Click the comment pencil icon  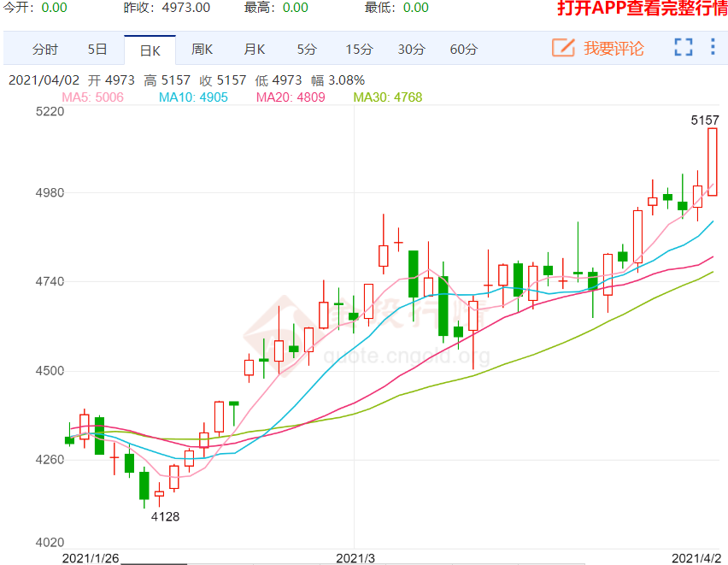(562, 48)
